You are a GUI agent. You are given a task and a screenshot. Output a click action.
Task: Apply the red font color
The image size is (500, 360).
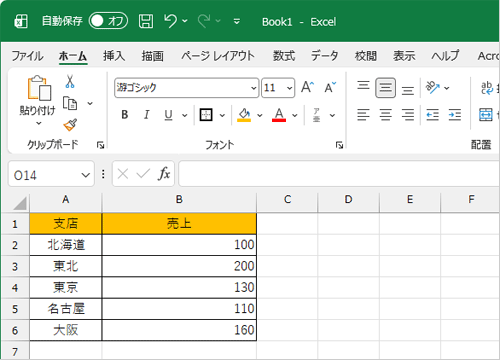[x=279, y=115]
